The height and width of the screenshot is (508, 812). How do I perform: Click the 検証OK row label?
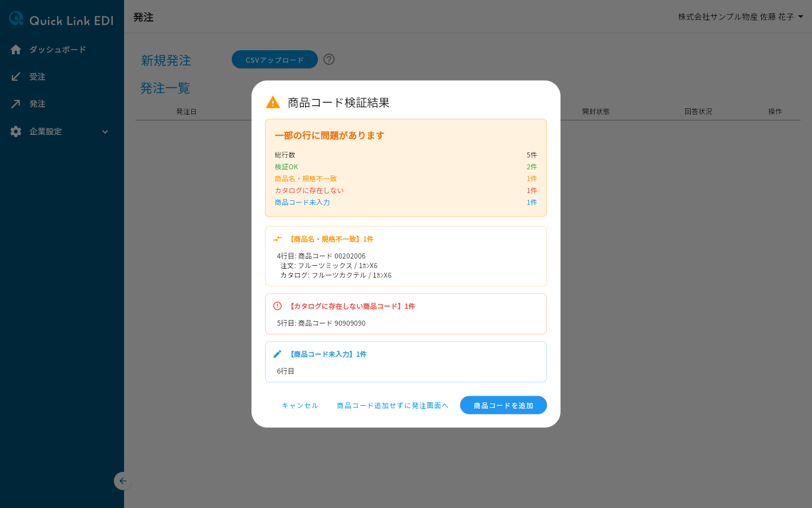click(x=286, y=167)
